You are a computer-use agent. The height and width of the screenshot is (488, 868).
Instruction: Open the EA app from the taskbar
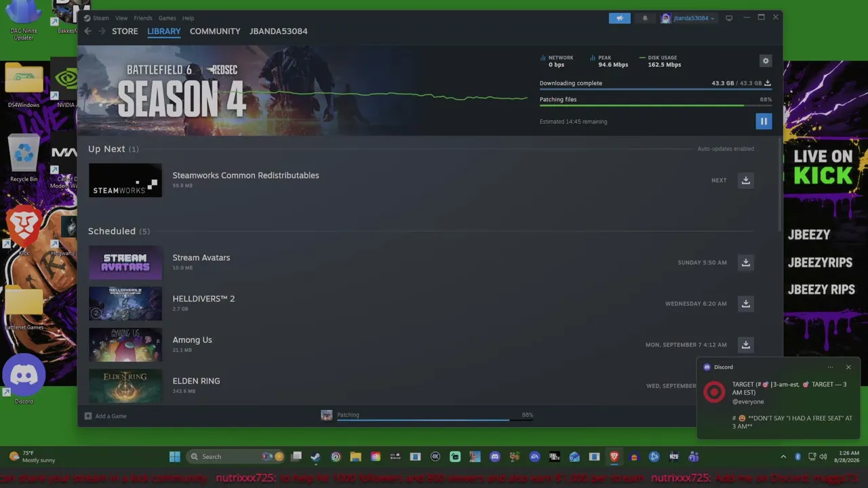click(x=535, y=457)
